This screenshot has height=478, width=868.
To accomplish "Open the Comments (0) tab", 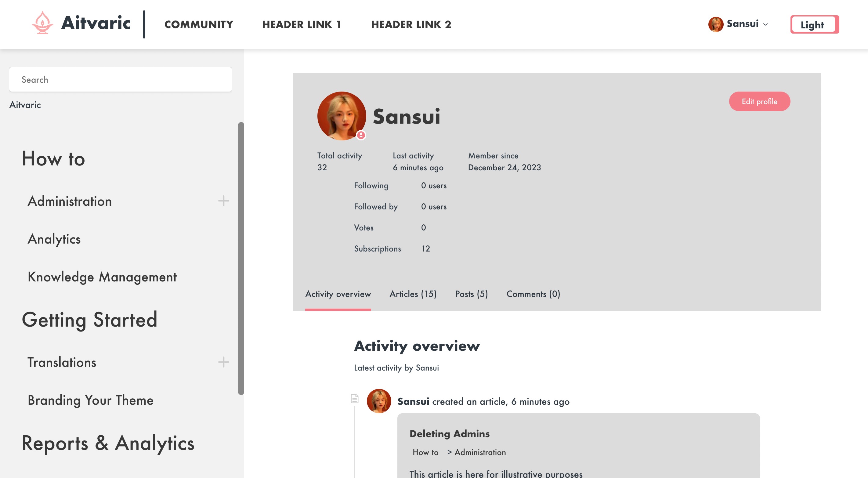I will pyautogui.click(x=533, y=294).
